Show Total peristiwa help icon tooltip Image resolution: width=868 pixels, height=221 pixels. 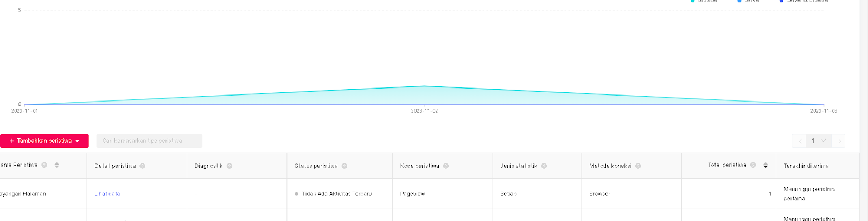point(753,165)
